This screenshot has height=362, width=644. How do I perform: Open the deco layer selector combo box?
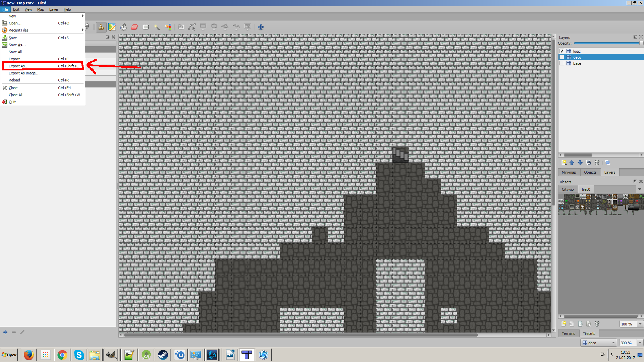point(599,343)
